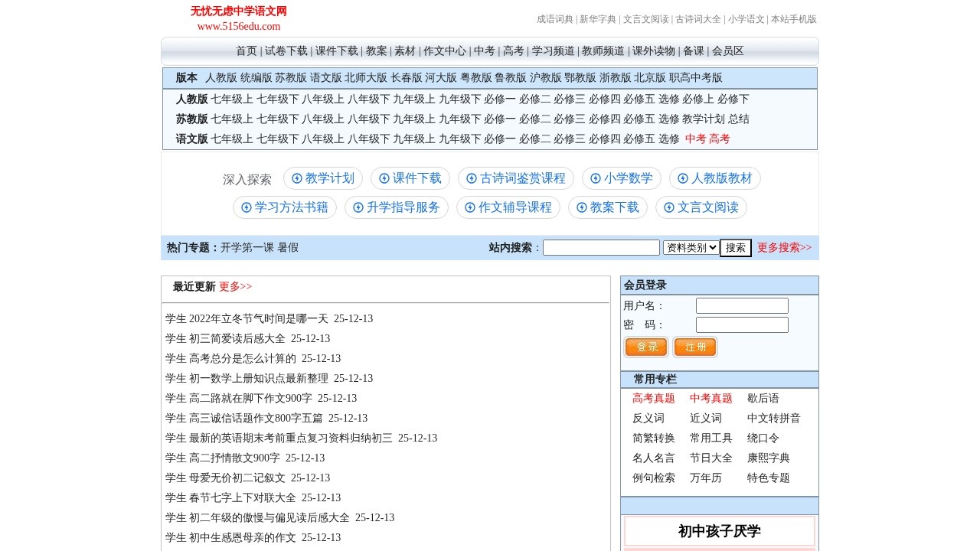Click the 登录 button
The height and width of the screenshot is (551, 980).
tap(645, 347)
